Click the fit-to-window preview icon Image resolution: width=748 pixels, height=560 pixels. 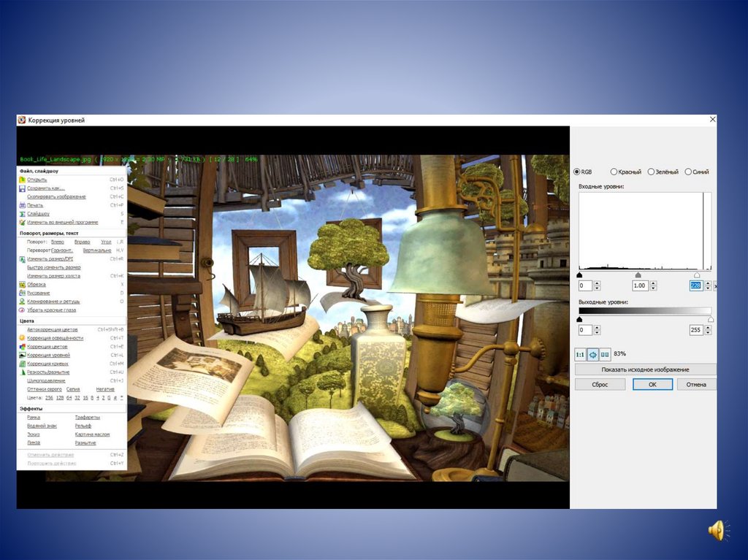[x=592, y=354]
